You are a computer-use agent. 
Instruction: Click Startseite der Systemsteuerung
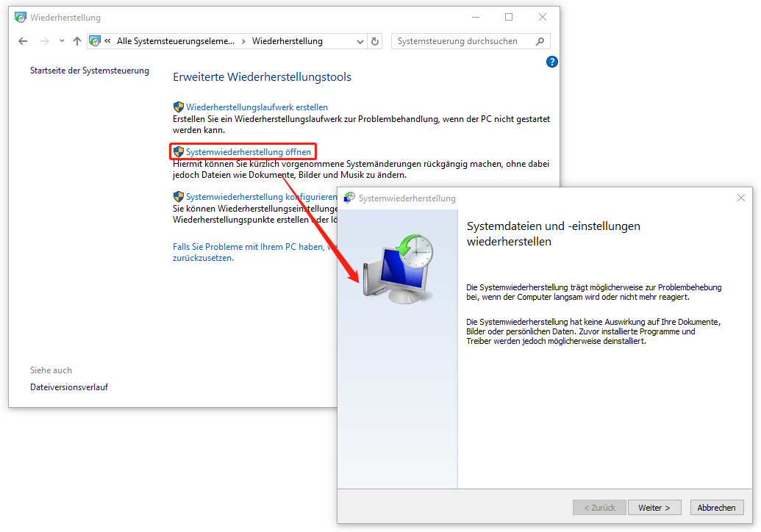click(x=89, y=70)
